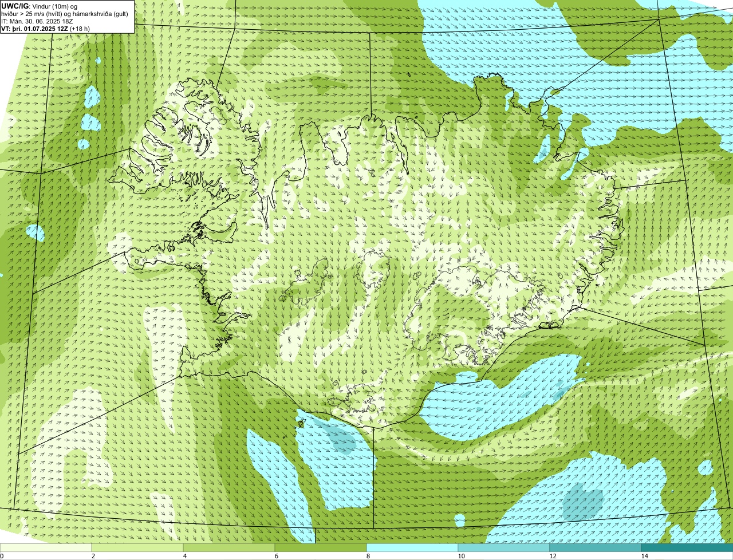Viewport: 733px width, 560px height.
Task: Click the 6–8 m/s dark green legend swatch
Action: pos(321,547)
